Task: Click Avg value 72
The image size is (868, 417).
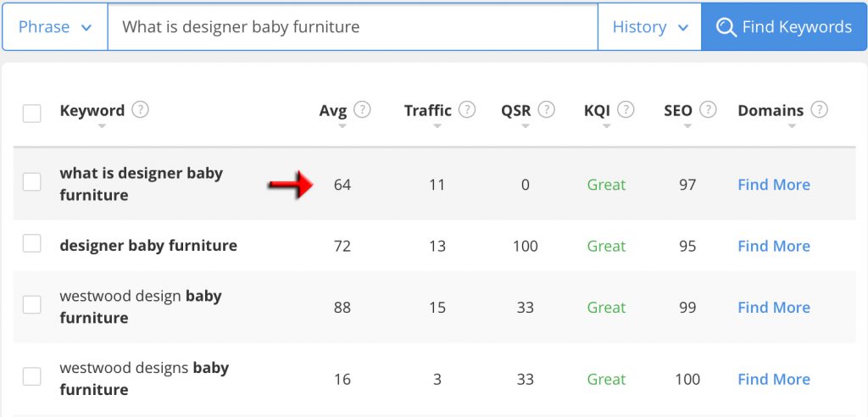Action: [342, 246]
